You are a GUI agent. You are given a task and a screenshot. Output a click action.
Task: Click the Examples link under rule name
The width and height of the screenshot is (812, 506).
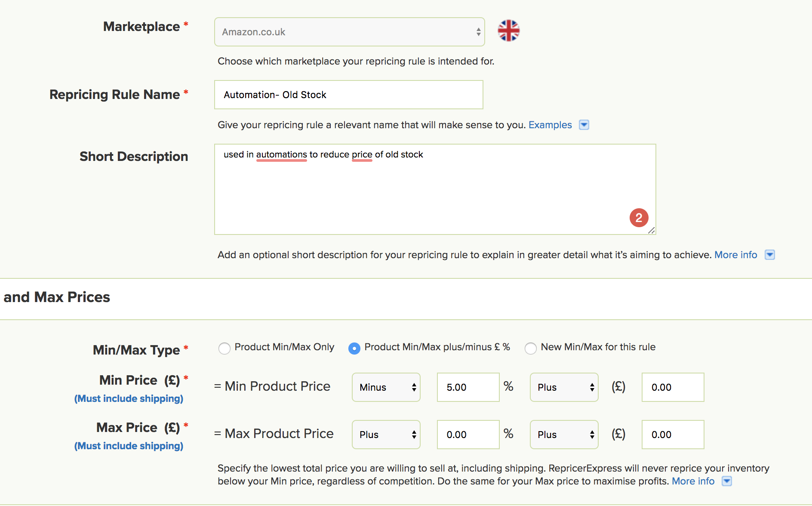[x=550, y=125]
